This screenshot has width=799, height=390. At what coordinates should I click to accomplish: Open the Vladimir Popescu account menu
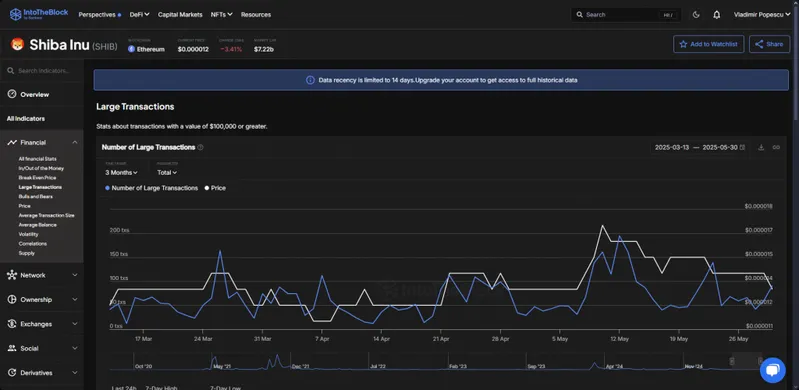tap(762, 15)
